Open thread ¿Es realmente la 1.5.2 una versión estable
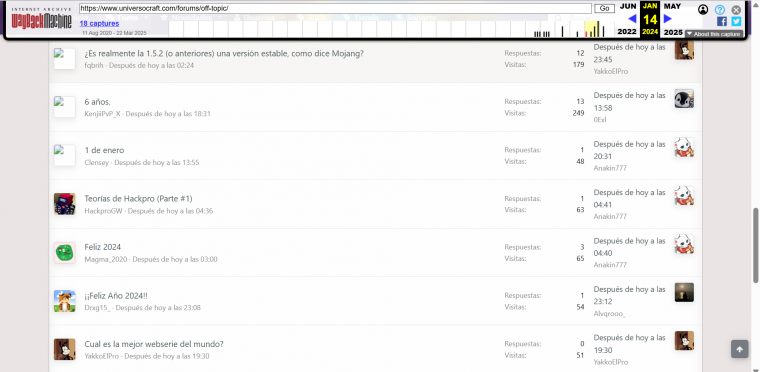 pos(224,53)
